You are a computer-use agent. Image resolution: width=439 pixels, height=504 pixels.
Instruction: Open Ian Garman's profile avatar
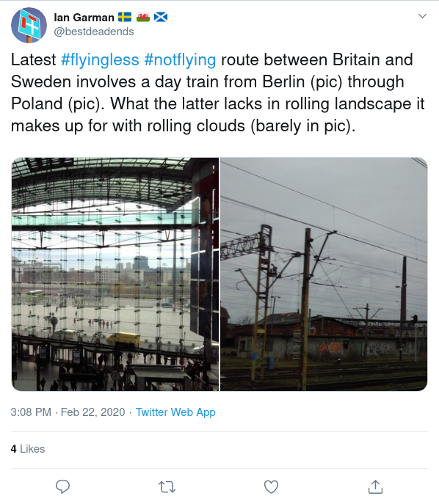[29, 26]
